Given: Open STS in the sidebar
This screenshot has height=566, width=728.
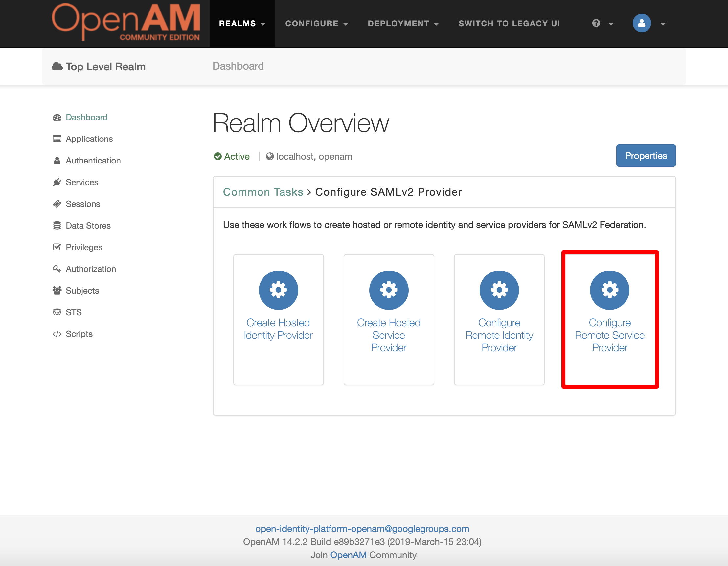Looking at the screenshot, I should pos(74,312).
